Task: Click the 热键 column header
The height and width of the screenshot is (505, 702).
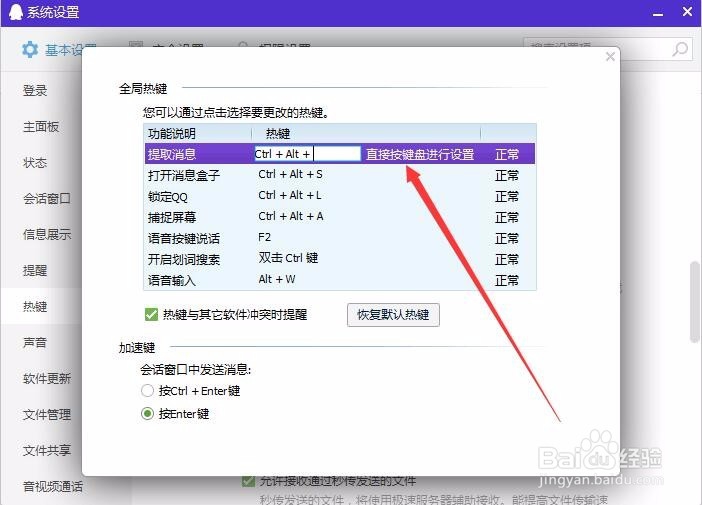Action: click(x=278, y=133)
